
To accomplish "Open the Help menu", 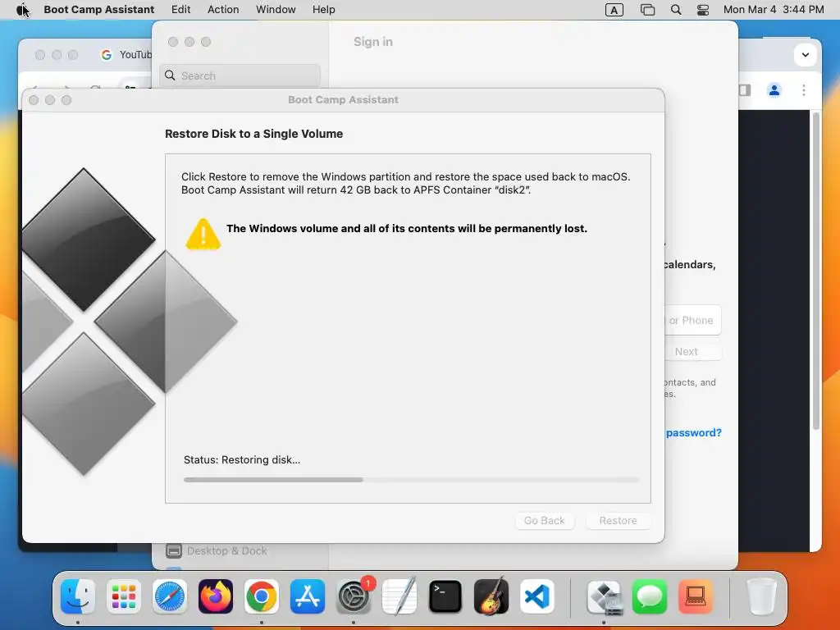I will click(324, 10).
